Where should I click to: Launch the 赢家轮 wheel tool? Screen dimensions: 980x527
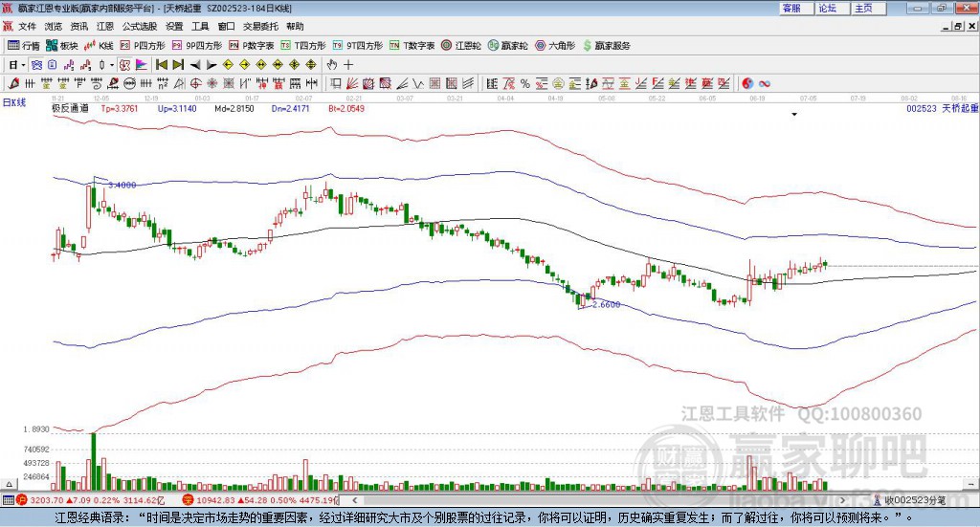(508, 46)
